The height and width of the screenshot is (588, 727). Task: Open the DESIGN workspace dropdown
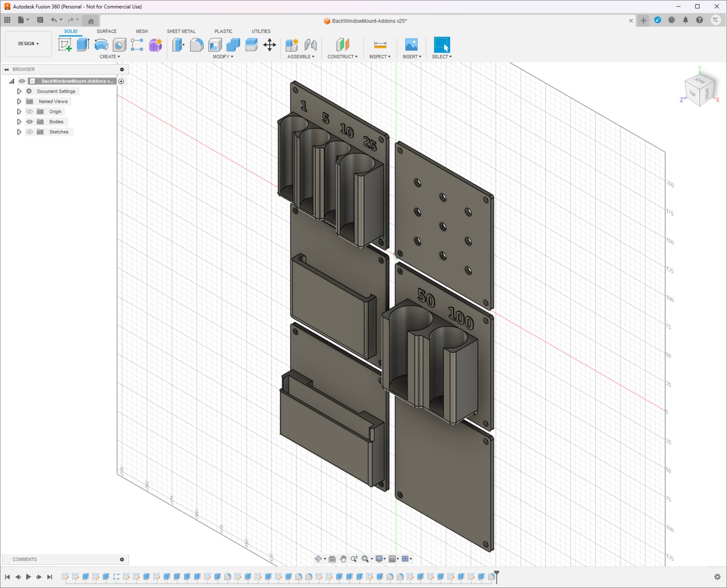29,44
